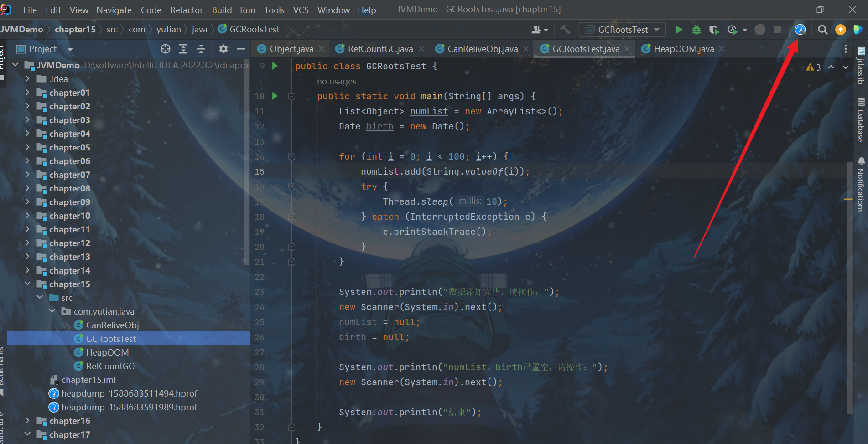Screen dimensions: 868x444
Task: Start debugging with the bug icon
Action: (x=696, y=30)
